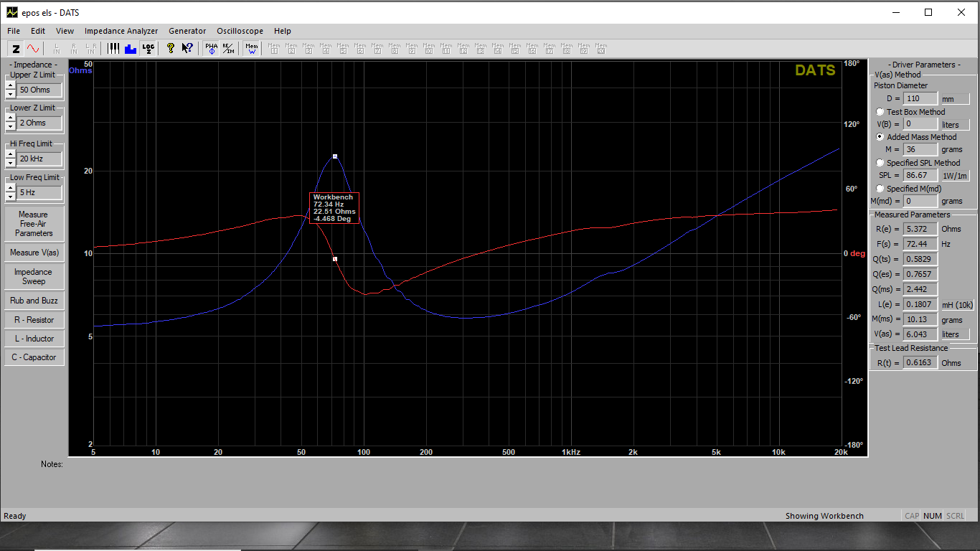Toggle the LOG Z scale icon
Screen dimensions: 980x551
(x=148, y=49)
